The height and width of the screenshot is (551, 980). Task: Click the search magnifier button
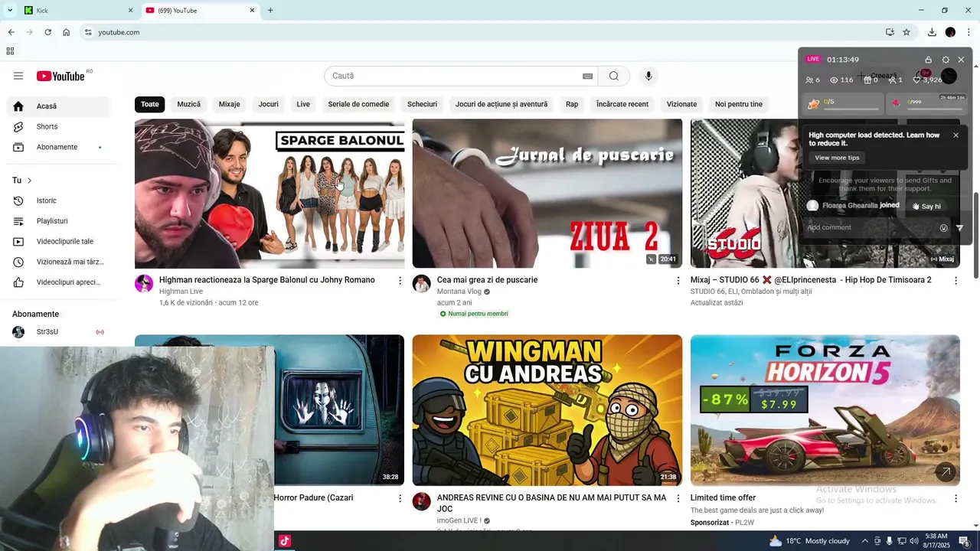614,76
